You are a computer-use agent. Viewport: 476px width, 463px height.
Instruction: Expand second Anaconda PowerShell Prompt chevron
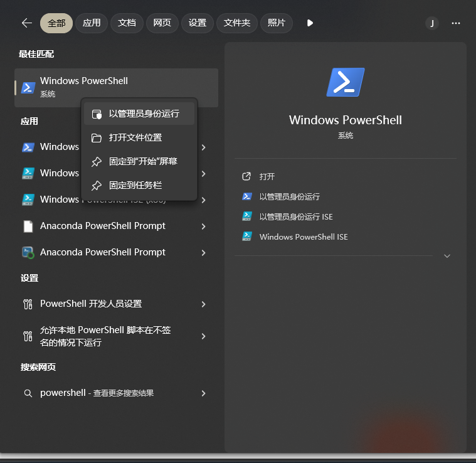(203, 253)
